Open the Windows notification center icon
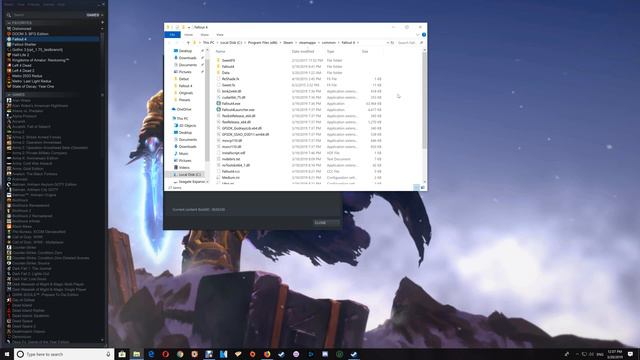Image resolution: width=640 pixels, height=360 pixels. click(x=631, y=354)
